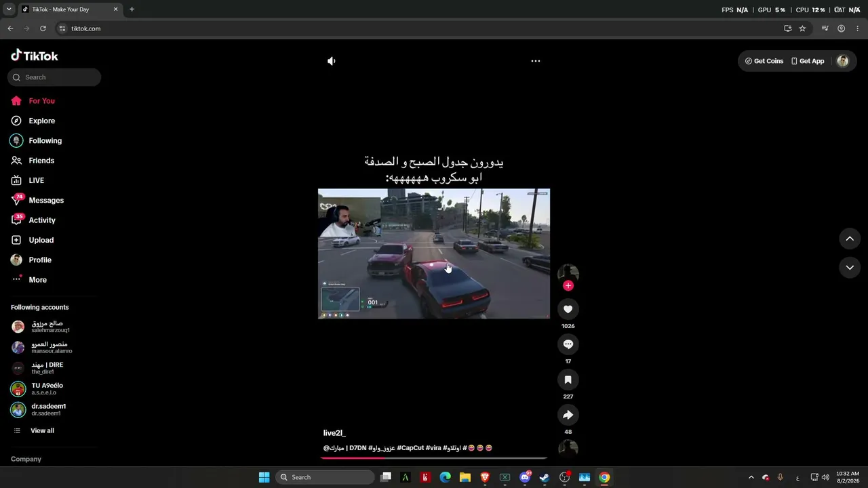Open Steam from the taskbar
This screenshot has width=868, height=488.
coord(544,477)
